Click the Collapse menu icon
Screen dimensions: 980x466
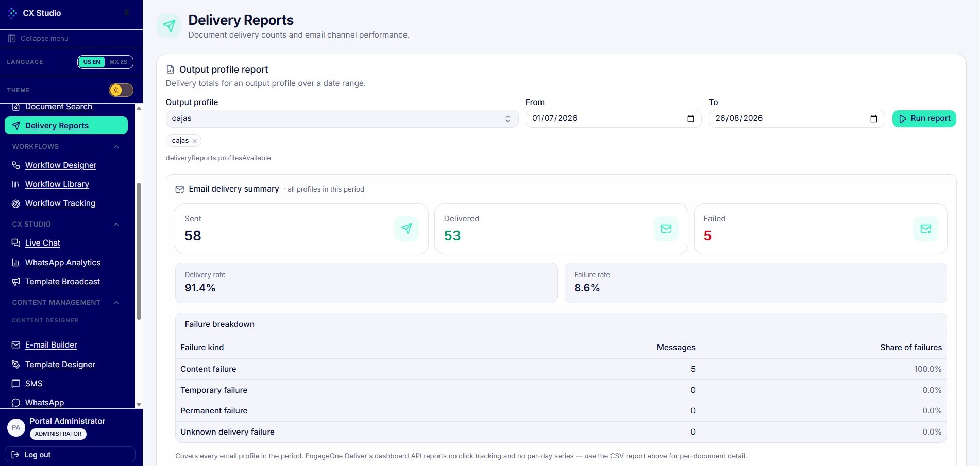[x=11, y=39]
